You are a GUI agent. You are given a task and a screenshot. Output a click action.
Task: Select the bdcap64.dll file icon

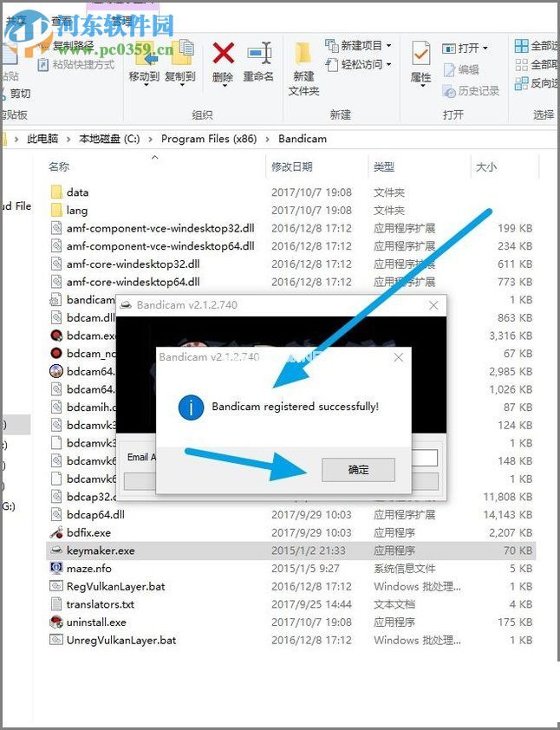(x=55, y=514)
